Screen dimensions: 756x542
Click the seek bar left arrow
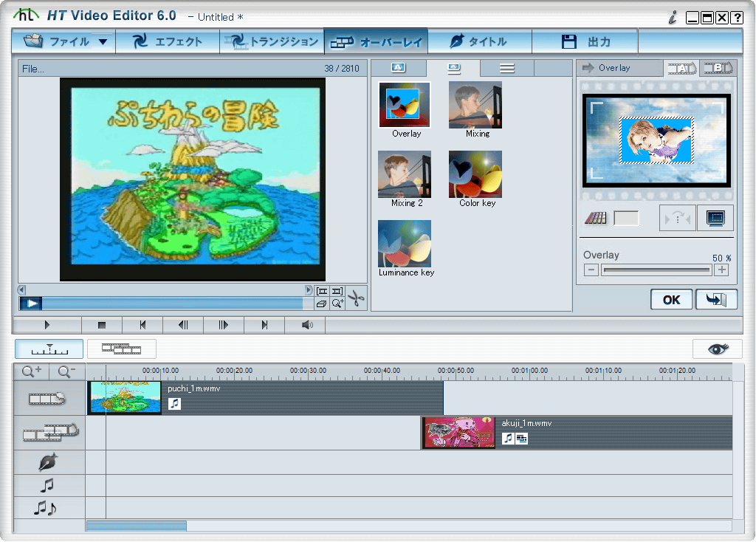pos(21,289)
